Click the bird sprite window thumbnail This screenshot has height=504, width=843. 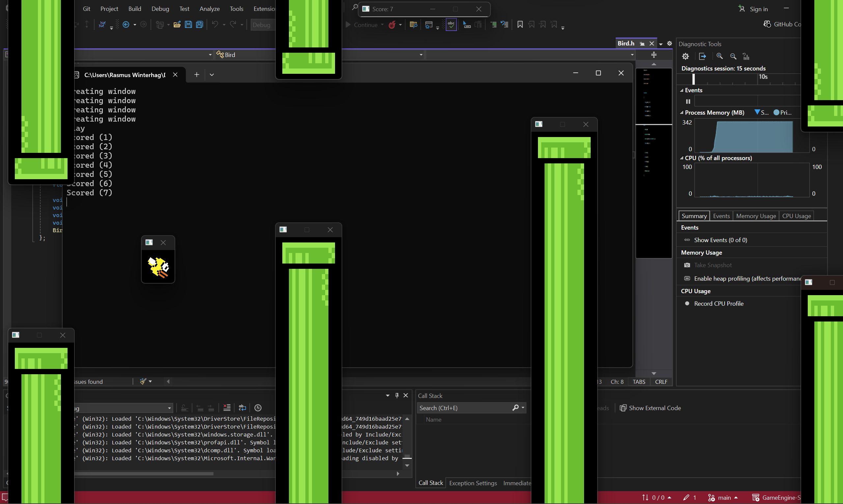coord(158,267)
